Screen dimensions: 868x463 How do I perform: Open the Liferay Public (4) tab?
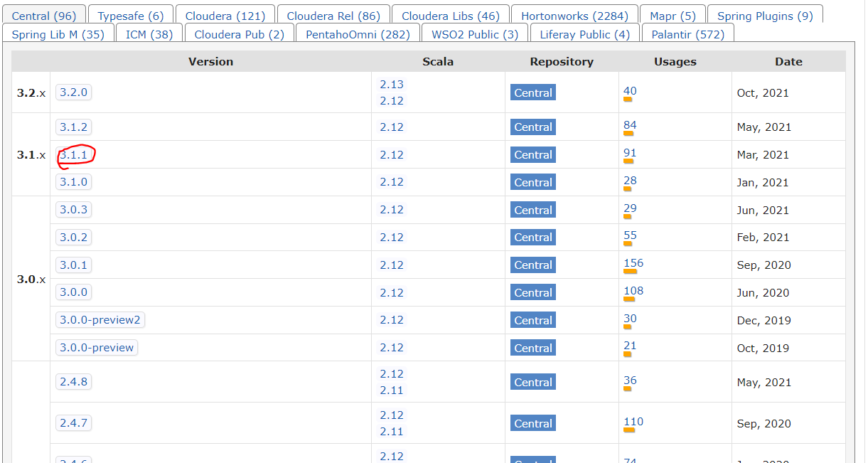(x=584, y=33)
